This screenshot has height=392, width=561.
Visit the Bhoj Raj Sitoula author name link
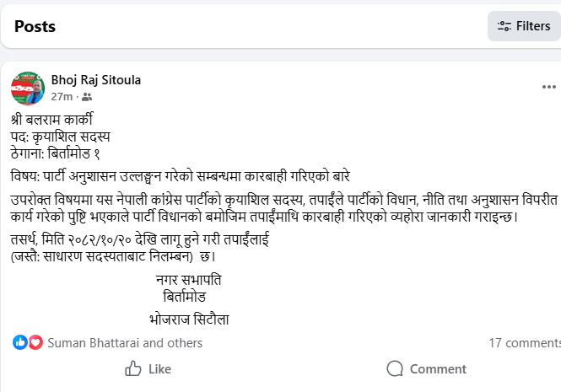(x=96, y=80)
